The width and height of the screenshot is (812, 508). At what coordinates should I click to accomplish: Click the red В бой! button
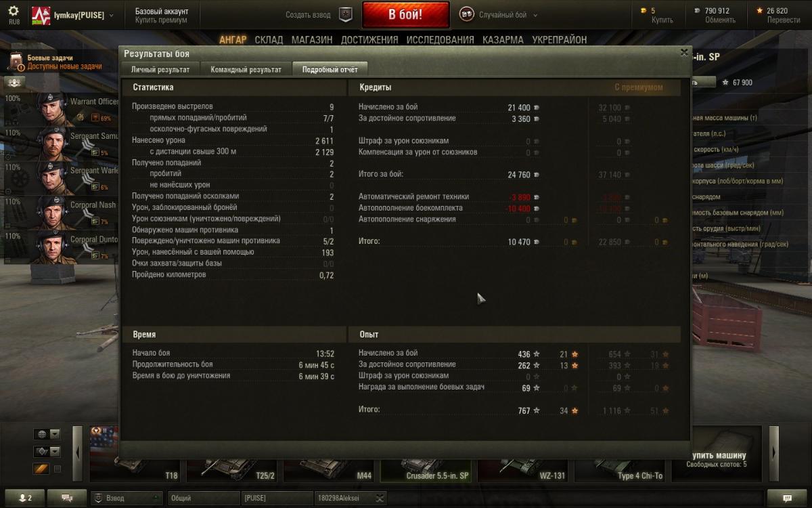click(405, 14)
